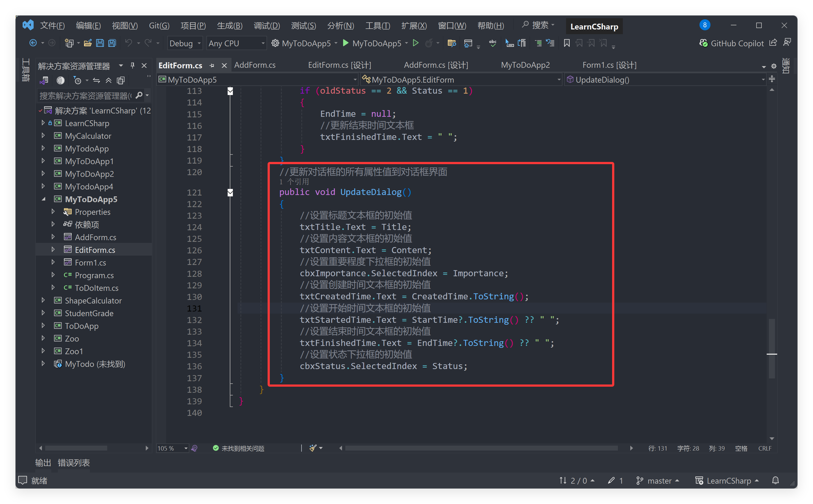Click the Share icon next to Copilot
This screenshot has width=813, height=504.
click(773, 43)
